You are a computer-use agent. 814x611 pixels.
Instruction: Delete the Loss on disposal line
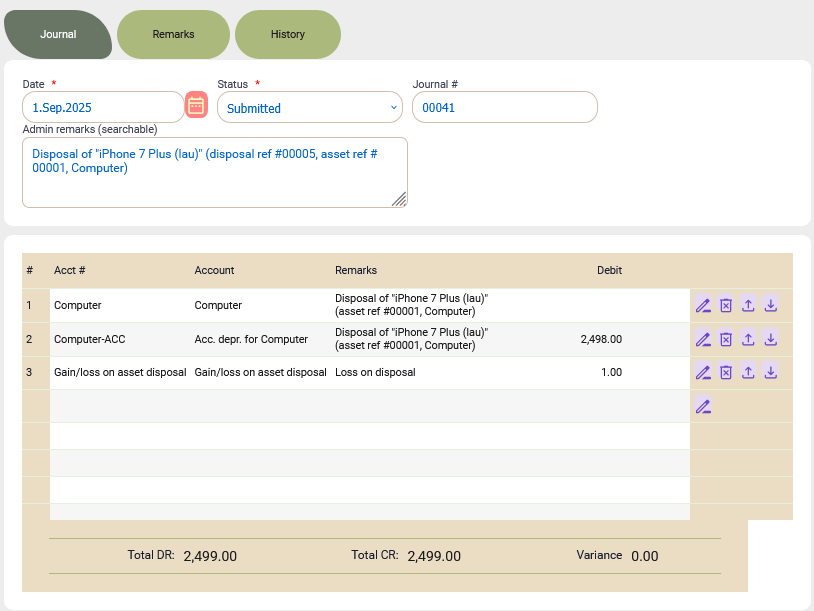[x=726, y=372]
